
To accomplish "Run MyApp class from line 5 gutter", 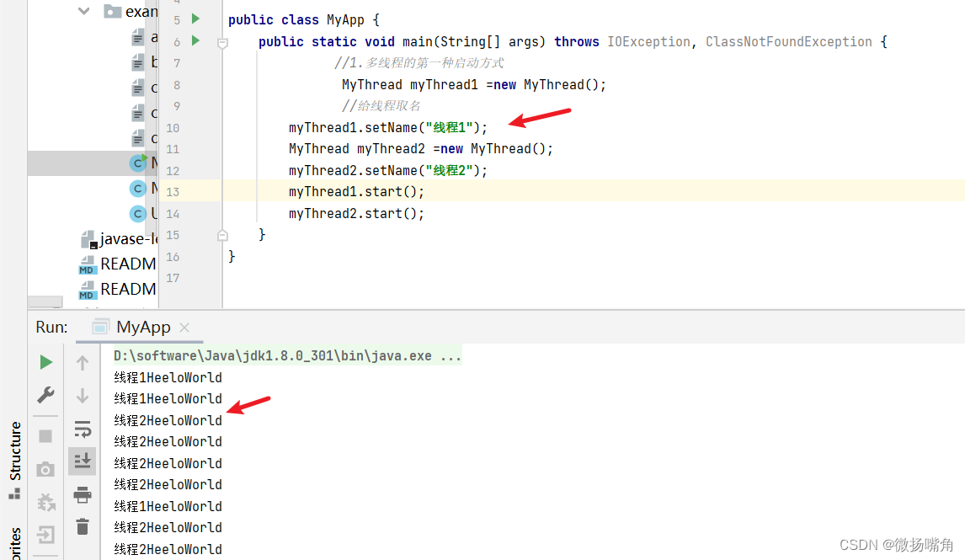I will [195, 19].
